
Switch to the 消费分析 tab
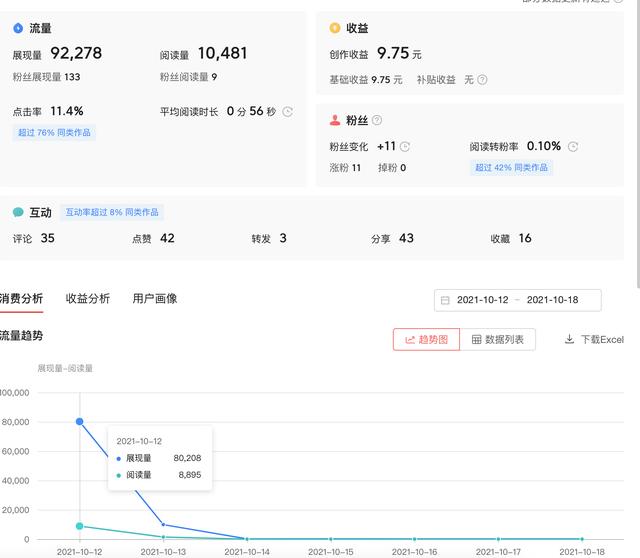pyautogui.click(x=21, y=299)
